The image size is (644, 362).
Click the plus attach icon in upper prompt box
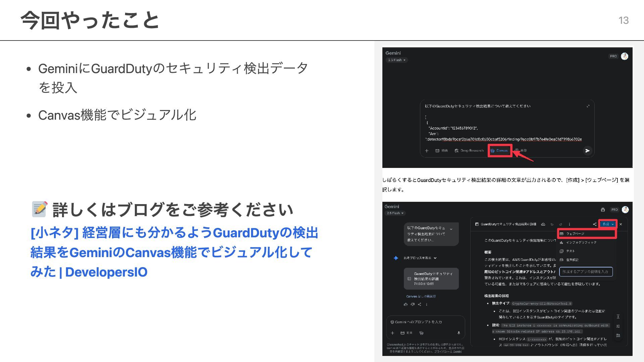427,151
